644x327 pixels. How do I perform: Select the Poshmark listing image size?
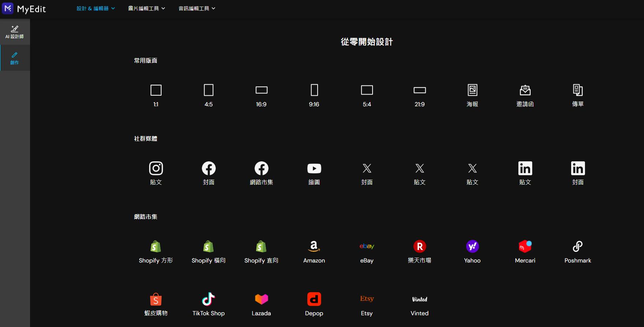click(x=578, y=252)
